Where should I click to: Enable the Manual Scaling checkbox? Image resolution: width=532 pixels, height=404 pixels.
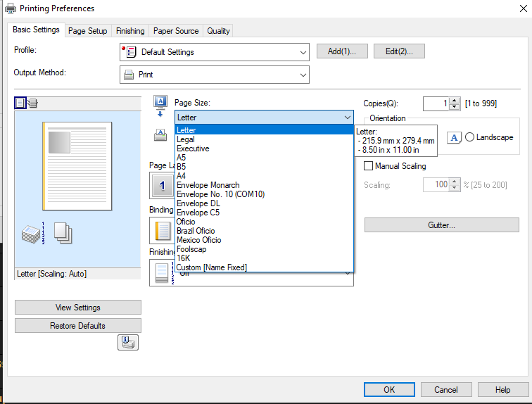368,166
